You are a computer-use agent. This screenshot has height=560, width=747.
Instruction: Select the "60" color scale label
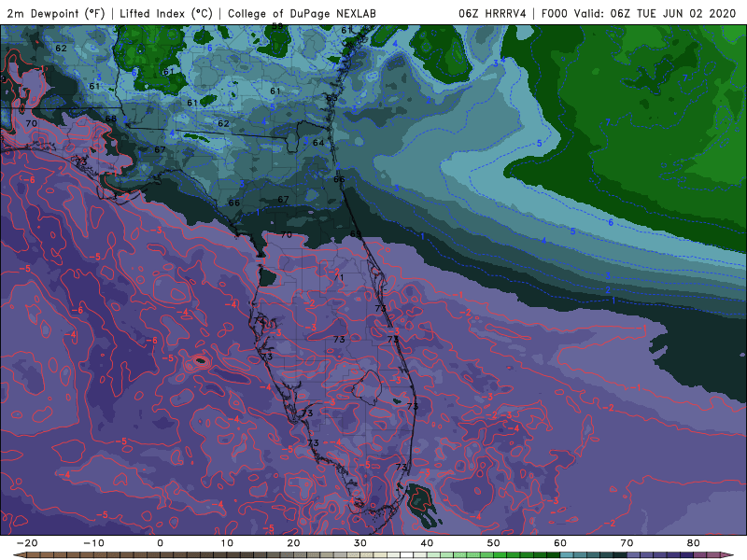tap(560, 543)
